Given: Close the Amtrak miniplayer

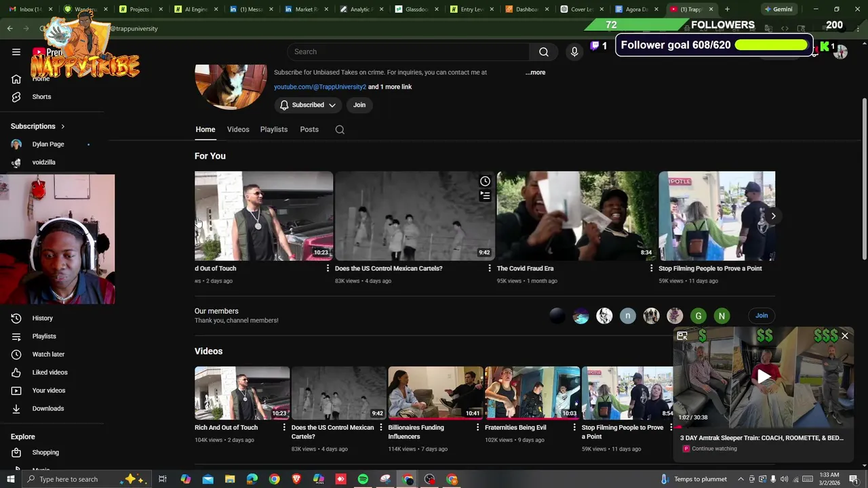Looking at the screenshot, I should 845,335.
